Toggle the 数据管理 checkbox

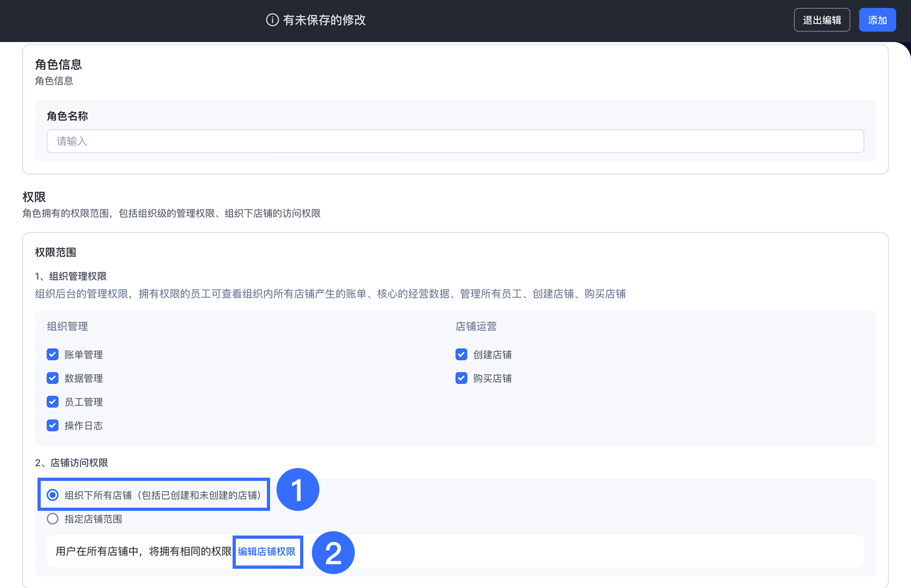(x=53, y=378)
